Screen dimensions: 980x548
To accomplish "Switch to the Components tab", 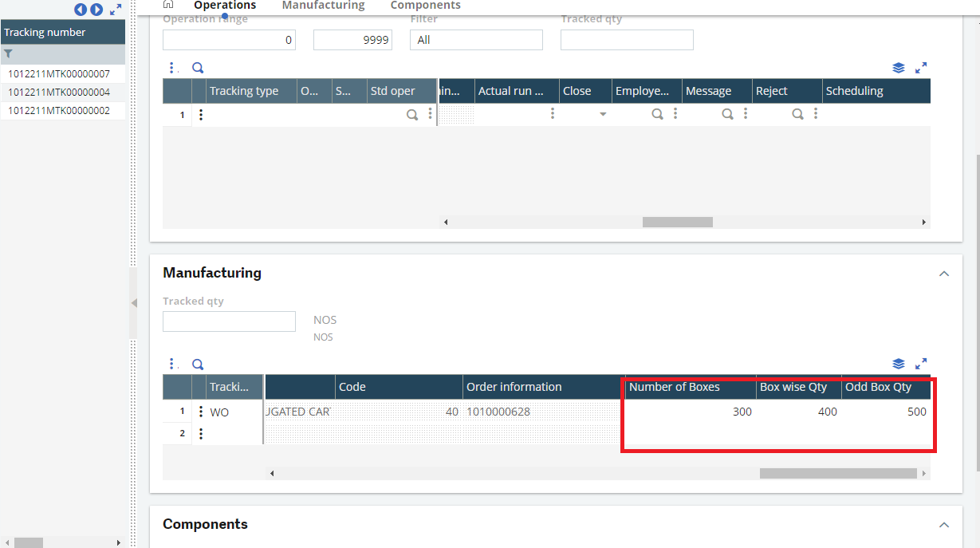I will pyautogui.click(x=425, y=6).
